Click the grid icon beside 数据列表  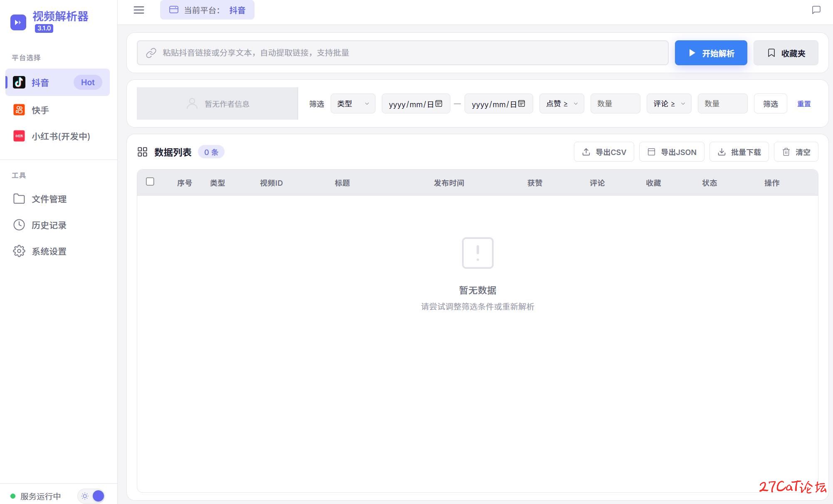[142, 152]
